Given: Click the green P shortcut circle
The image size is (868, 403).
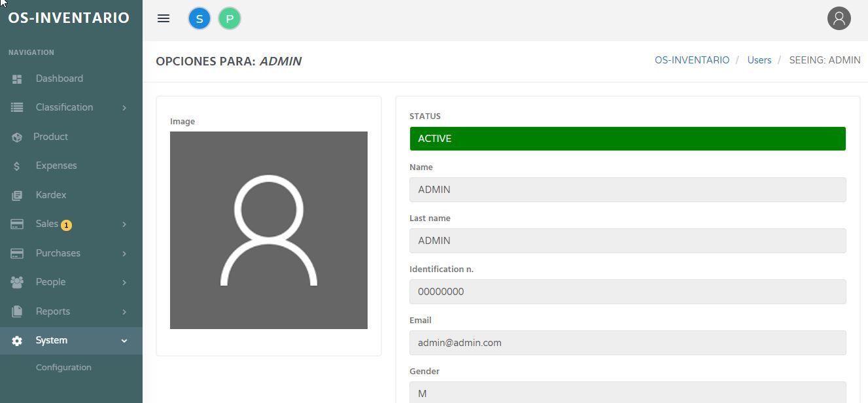Looking at the screenshot, I should pyautogui.click(x=230, y=19).
